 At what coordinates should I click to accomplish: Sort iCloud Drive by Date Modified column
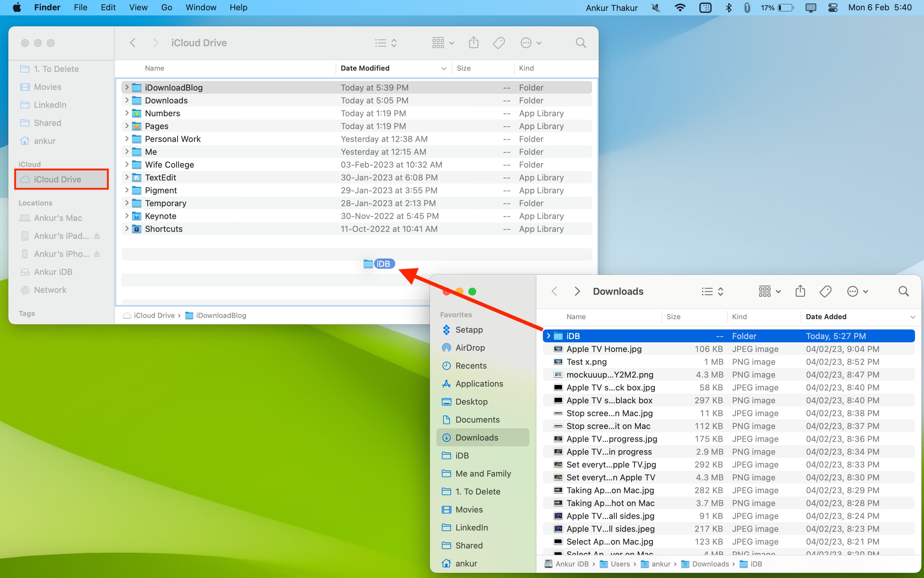[x=393, y=68]
